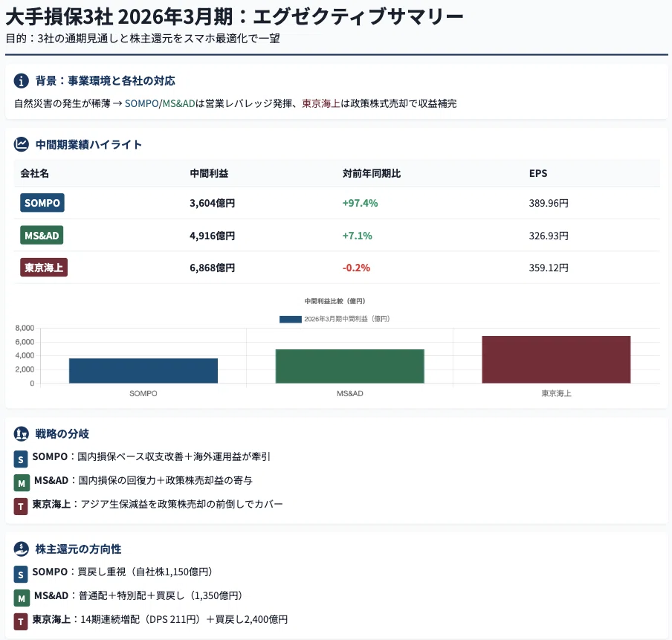Viewport: 672px width, 640px height.
Task: Select the 6,868億円 cell
Action: click(x=212, y=268)
